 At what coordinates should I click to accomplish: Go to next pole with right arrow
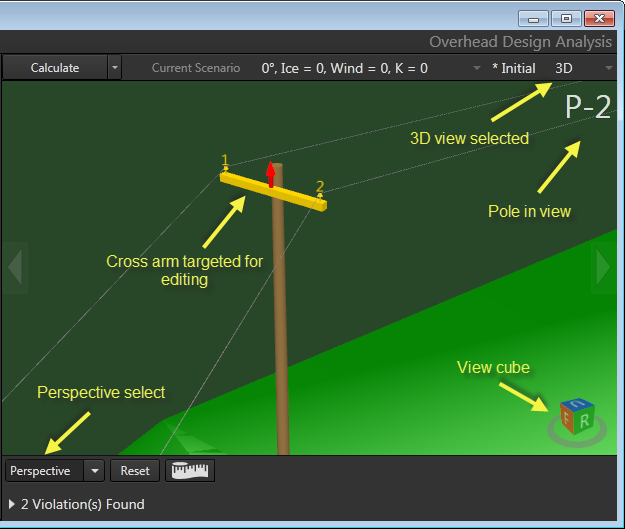point(602,266)
